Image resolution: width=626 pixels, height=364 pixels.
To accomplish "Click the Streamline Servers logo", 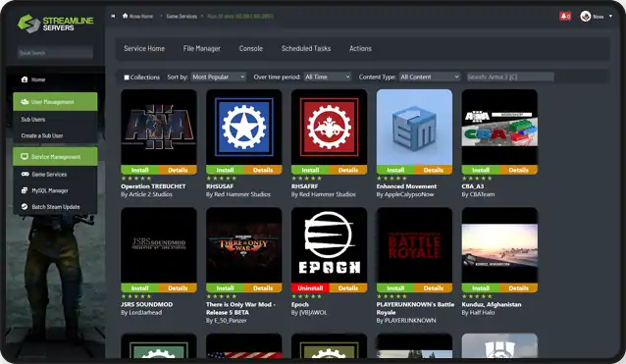I will [x=56, y=24].
